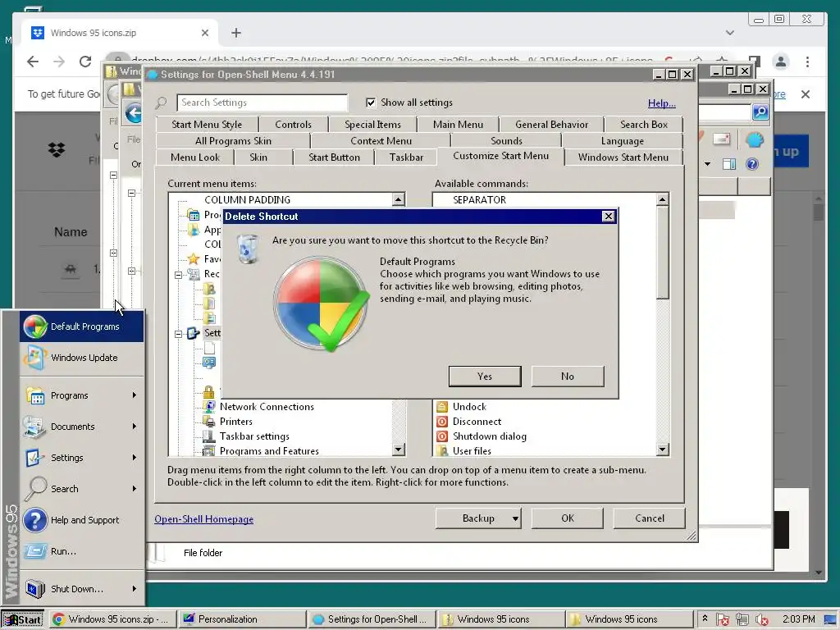This screenshot has height=630, width=840.
Task: Expand Search submenu in Start menu
Action: 82,489
